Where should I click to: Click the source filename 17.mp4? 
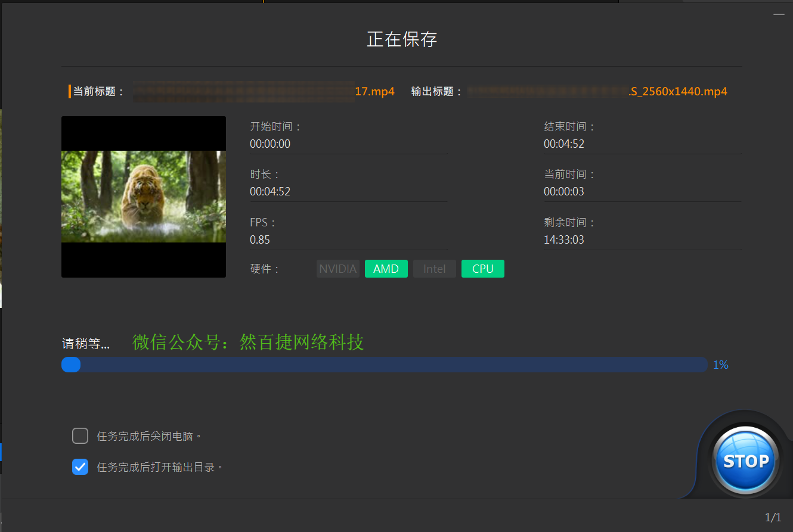[374, 91]
